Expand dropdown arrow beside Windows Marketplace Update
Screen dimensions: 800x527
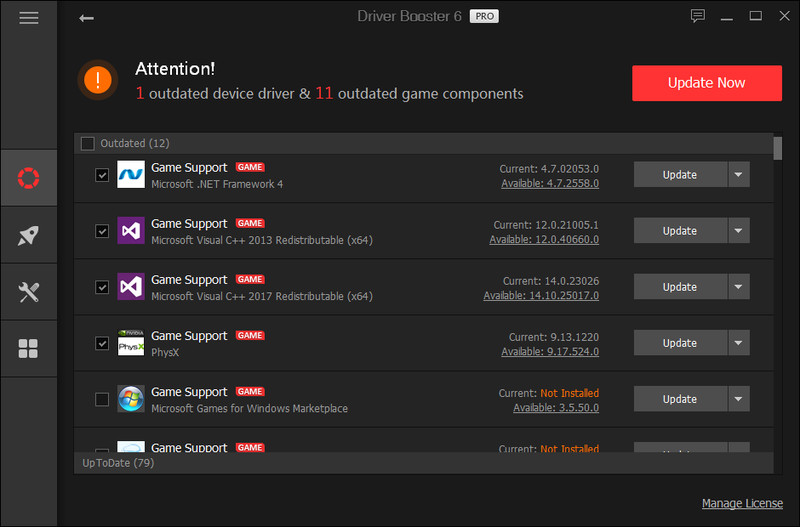pyautogui.click(x=738, y=399)
